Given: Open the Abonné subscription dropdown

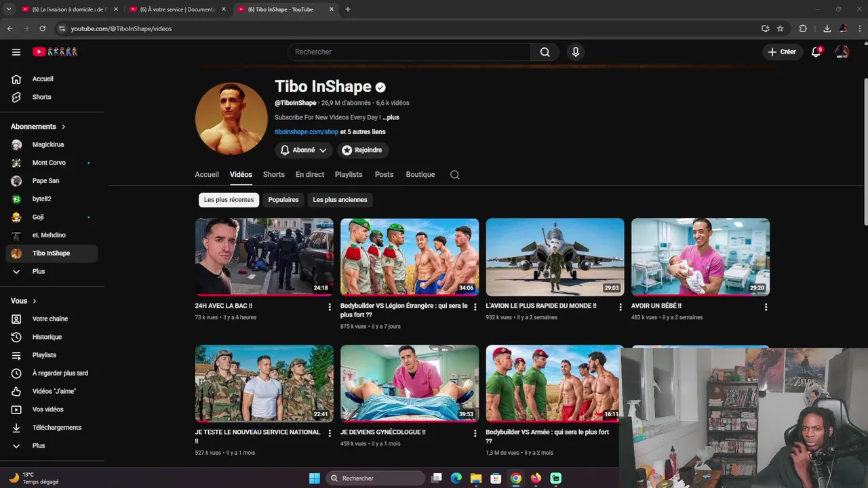Looking at the screenshot, I should [304, 150].
